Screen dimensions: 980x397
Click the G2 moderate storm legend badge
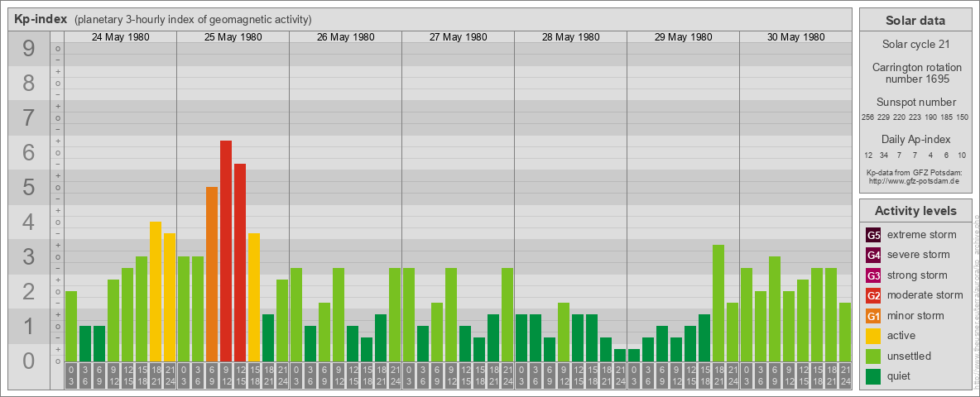[873, 296]
